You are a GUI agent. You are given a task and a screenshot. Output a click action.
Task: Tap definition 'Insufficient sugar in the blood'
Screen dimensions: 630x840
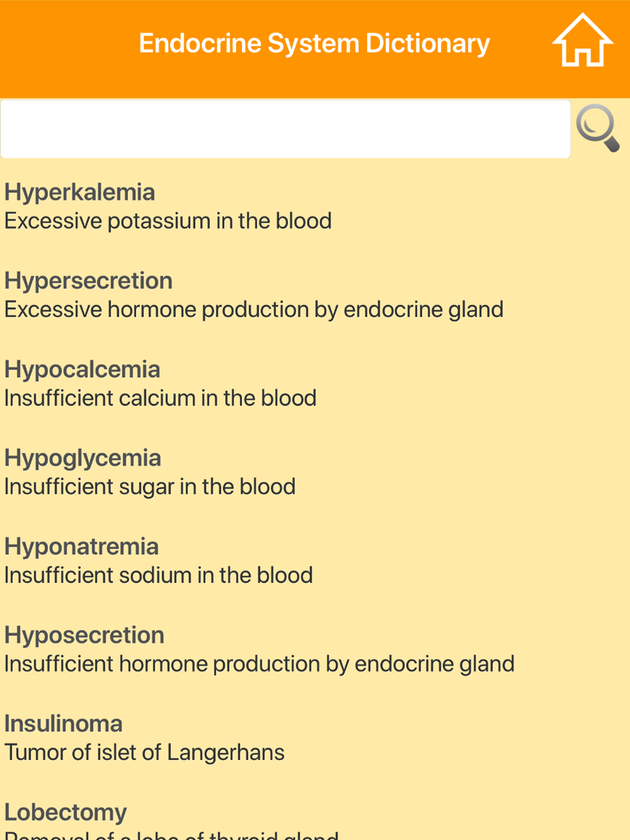coord(150,487)
